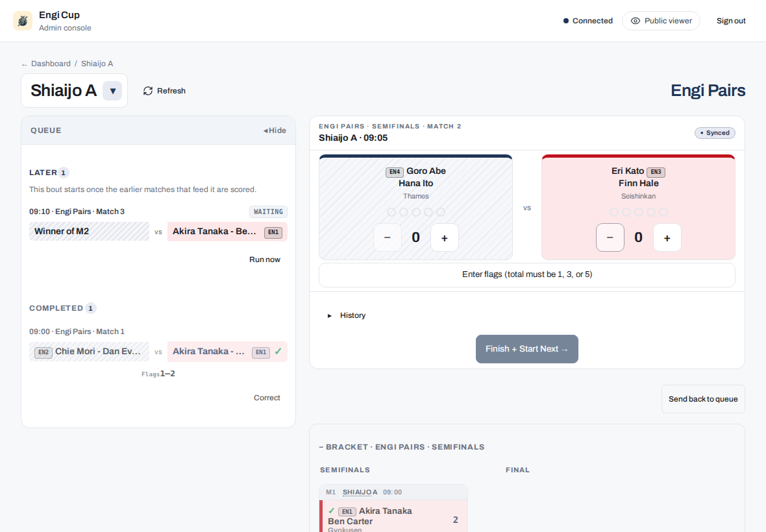766x532 pixels.
Task: Click the Sign out link
Action: [731, 21]
